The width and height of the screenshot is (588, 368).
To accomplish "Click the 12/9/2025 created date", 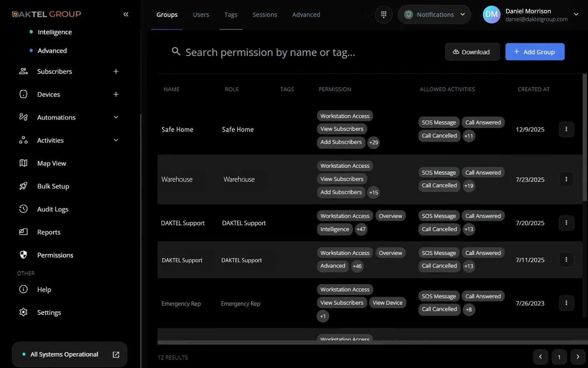I will click(x=530, y=130).
